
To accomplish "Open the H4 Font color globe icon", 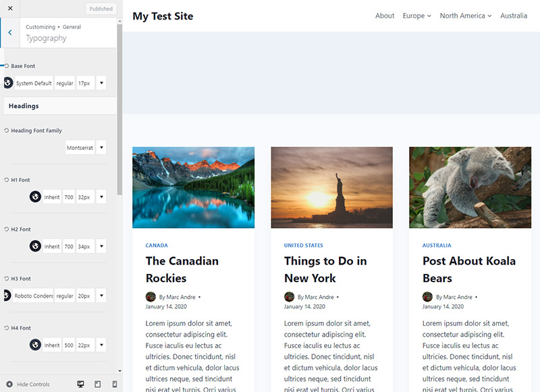I will 35,345.
